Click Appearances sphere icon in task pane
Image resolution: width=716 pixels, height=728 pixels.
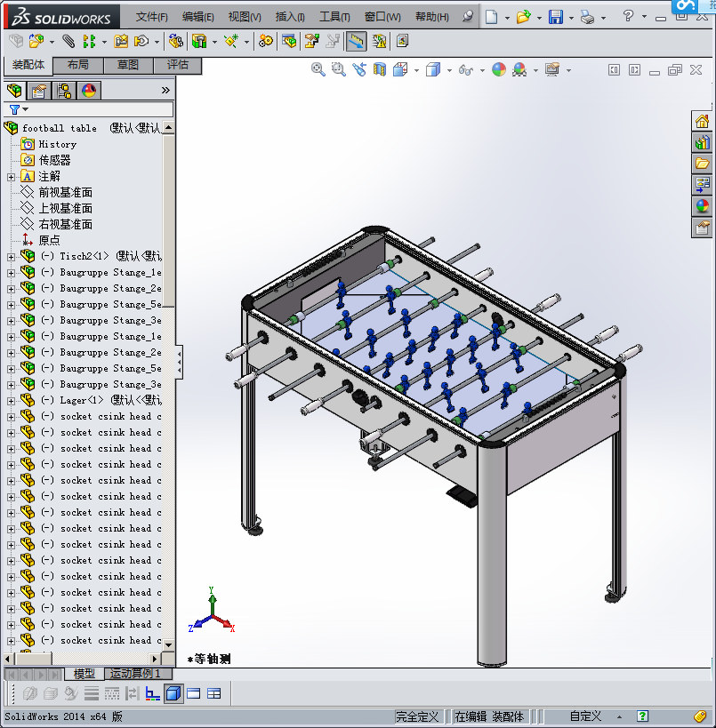pos(702,205)
